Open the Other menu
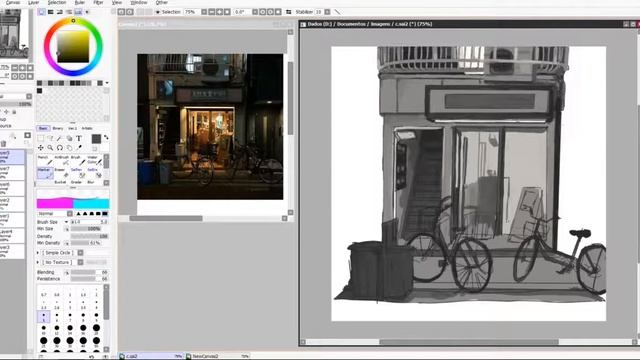The height and width of the screenshot is (360, 640). click(x=162, y=2)
